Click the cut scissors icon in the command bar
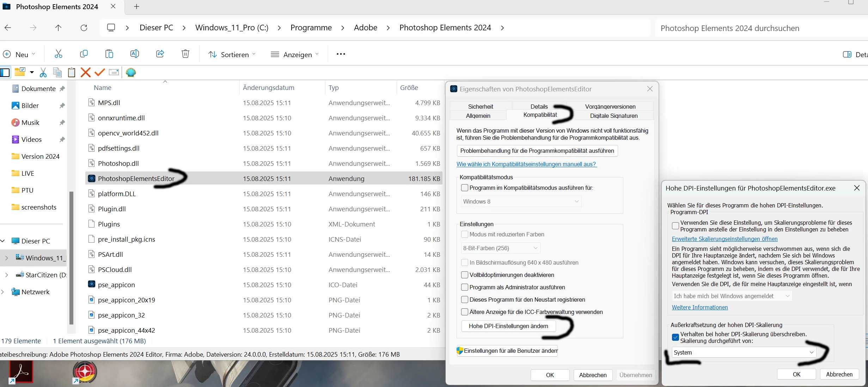The image size is (868, 387). pyautogui.click(x=59, y=54)
